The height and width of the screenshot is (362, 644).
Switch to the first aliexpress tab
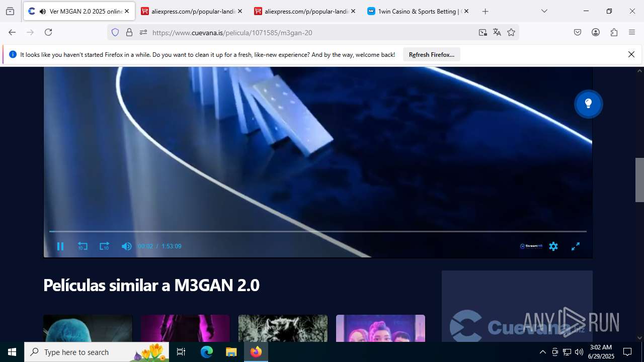coord(192,11)
